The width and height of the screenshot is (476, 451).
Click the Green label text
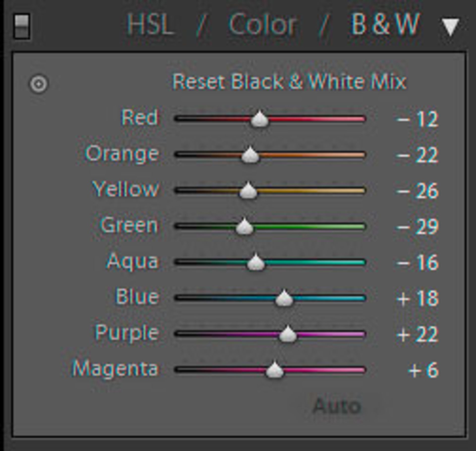129,225
